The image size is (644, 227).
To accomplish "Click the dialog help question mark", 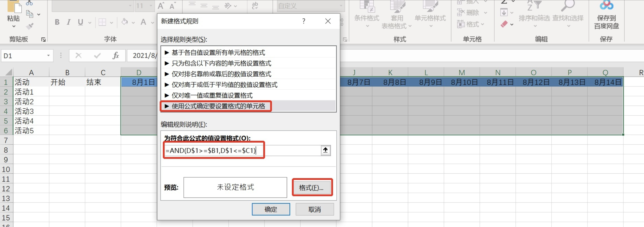I will point(303,21).
